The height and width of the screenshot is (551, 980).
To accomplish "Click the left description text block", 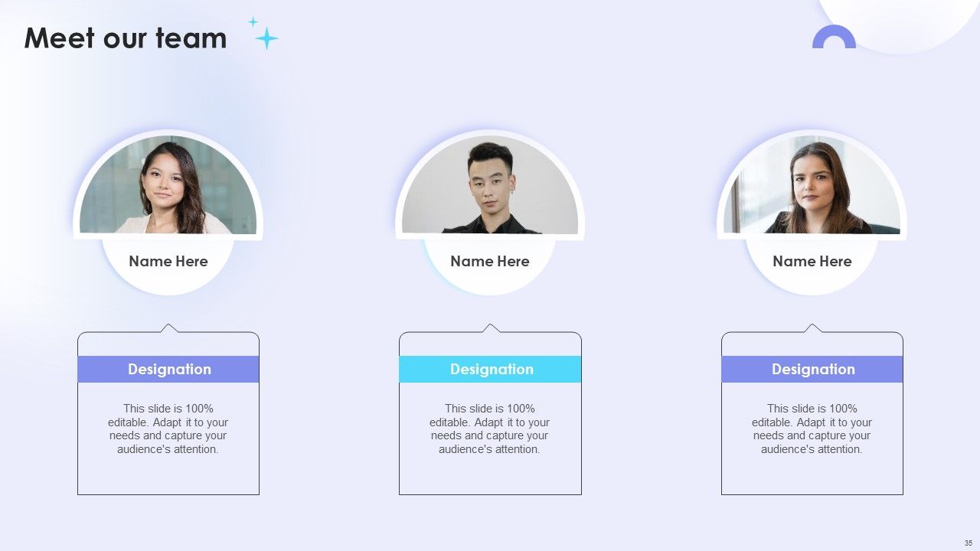I will (x=168, y=429).
